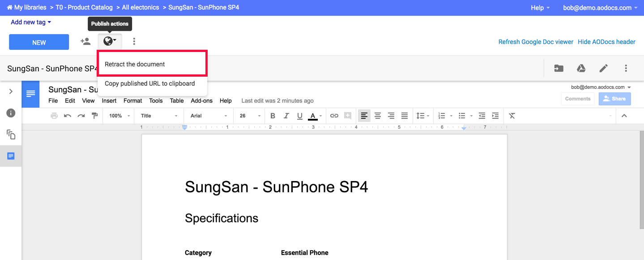Open the Edit menu

point(70,101)
